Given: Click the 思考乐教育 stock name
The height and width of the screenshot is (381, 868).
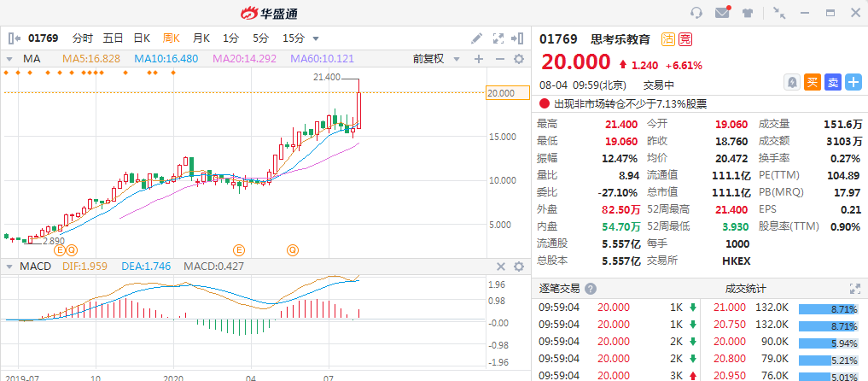Looking at the screenshot, I should (x=622, y=38).
